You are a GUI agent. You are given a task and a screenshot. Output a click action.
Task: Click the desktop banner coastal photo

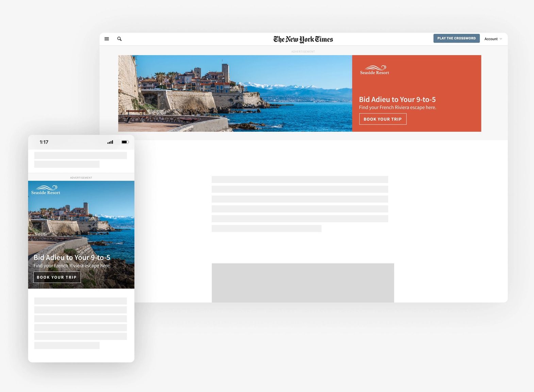[x=235, y=93]
